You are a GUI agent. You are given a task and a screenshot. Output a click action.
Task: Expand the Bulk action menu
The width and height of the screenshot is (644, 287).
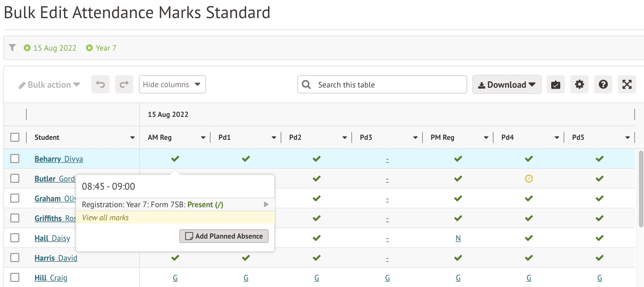[49, 85]
